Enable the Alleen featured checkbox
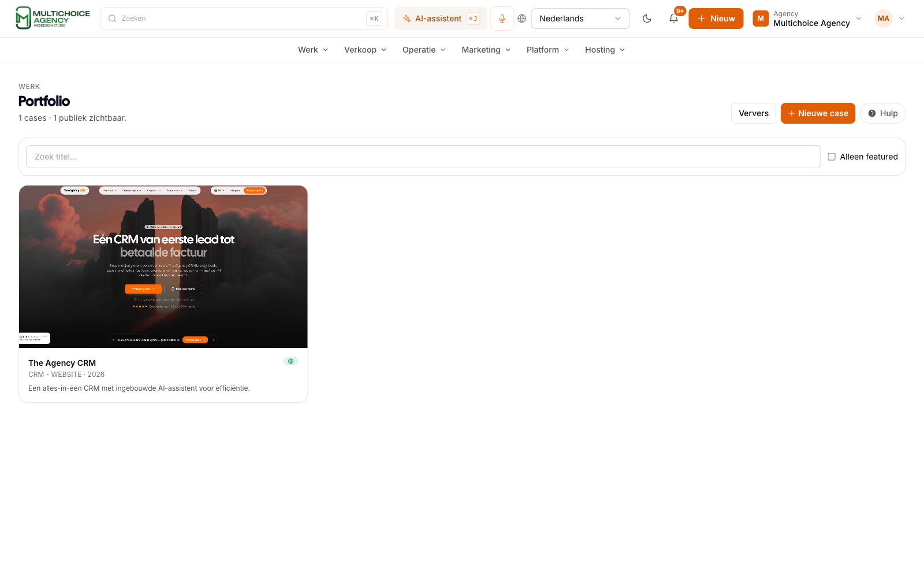Image resolution: width=924 pixels, height=578 pixels. coord(832,157)
